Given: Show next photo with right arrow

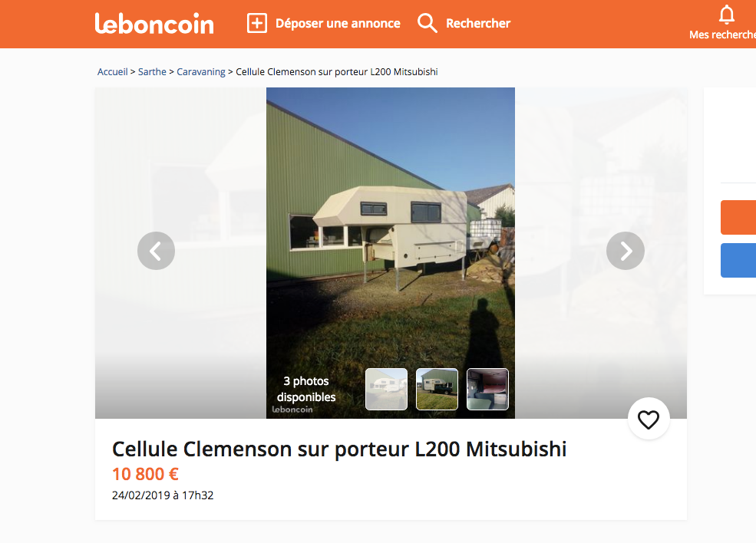Looking at the screenshot, I should 626,251.
